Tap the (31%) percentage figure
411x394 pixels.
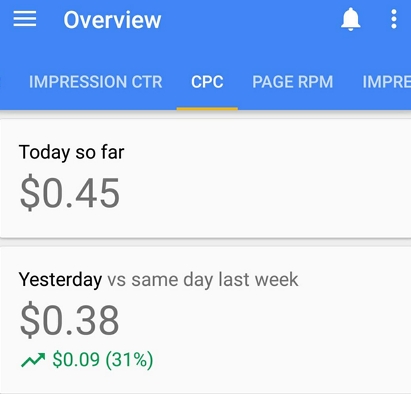tap(129, 360)
